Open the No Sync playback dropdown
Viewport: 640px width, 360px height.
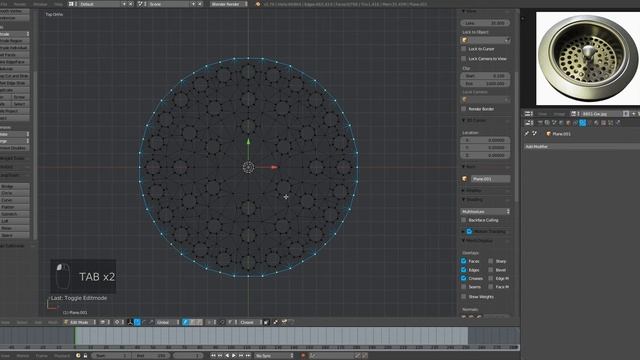[x=274, y=356]
